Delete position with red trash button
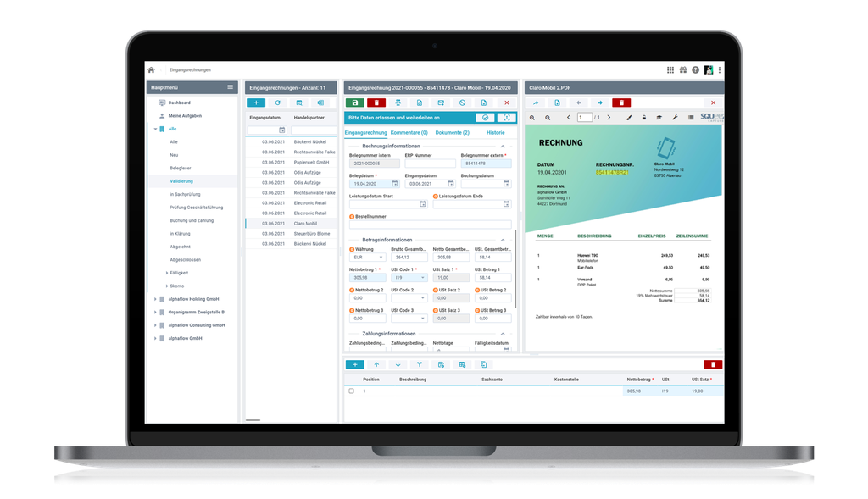The image size is (868, 499). tap(713, 364)
